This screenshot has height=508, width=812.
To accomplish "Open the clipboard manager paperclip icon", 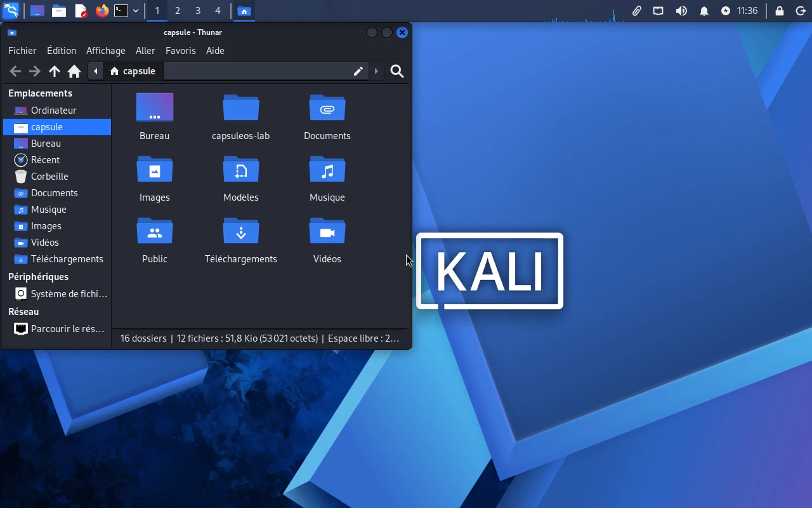I will click(636, 11).
